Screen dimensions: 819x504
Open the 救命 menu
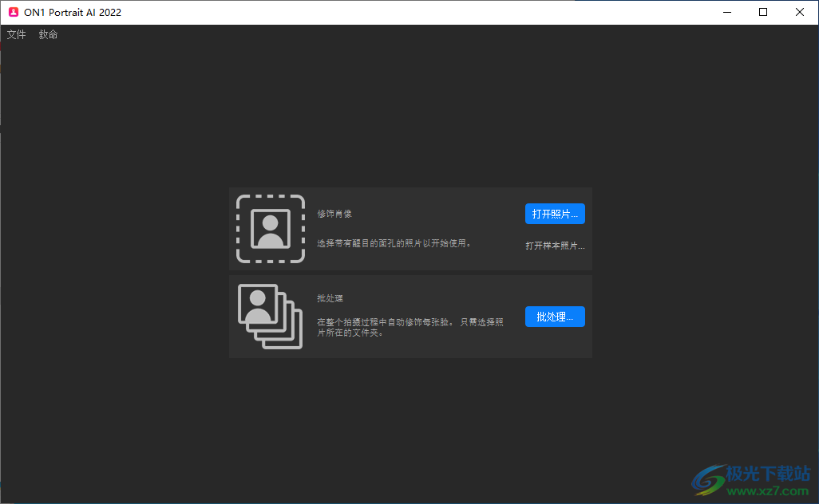(48, 34)
